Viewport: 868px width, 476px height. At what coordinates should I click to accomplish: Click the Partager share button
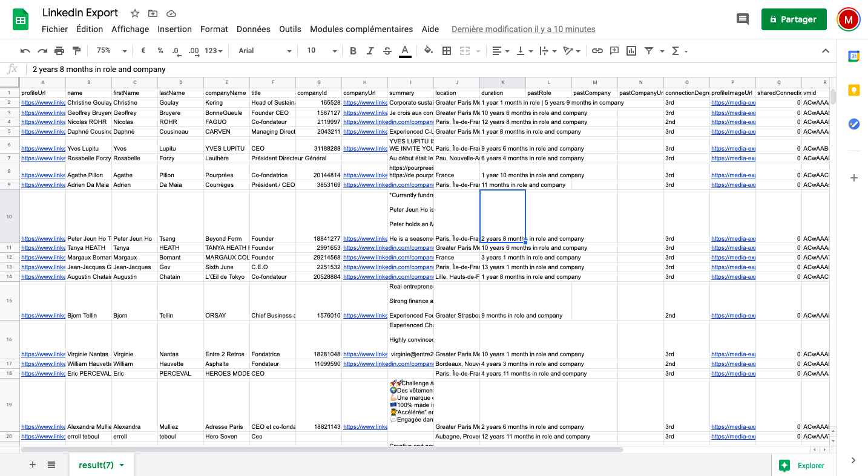click(x=794, y=19)
